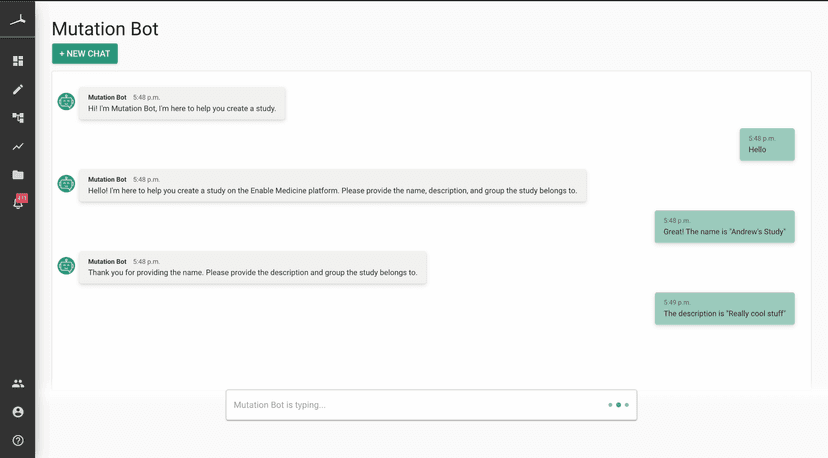The width and height of the screenshot is (828, 458).
Task: Click the typing indicator dots
Action: pos(618,405)
